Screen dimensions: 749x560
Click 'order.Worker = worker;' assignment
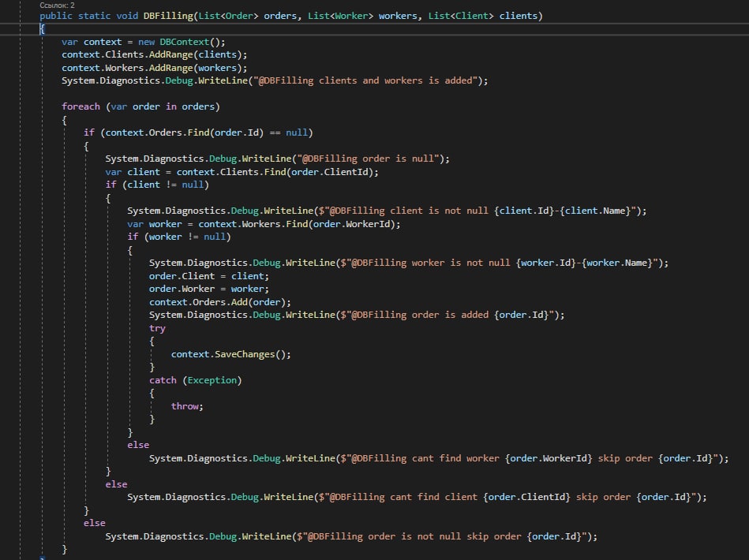(208, 289)
